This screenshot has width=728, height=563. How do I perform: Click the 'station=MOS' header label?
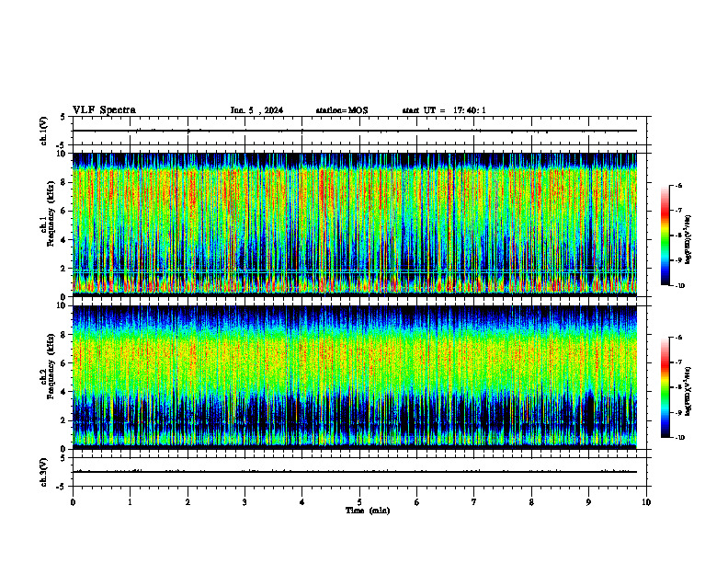click(342, 110)
